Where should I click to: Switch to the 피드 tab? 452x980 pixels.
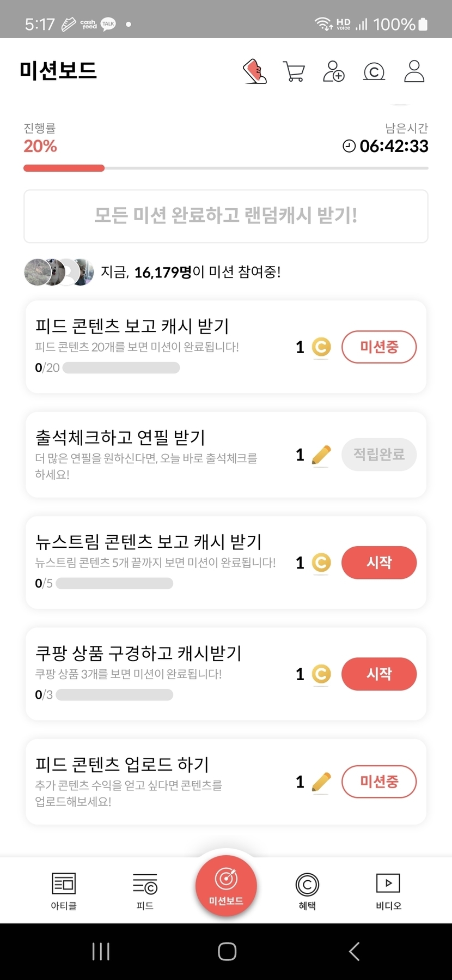(x=145, y=891)
